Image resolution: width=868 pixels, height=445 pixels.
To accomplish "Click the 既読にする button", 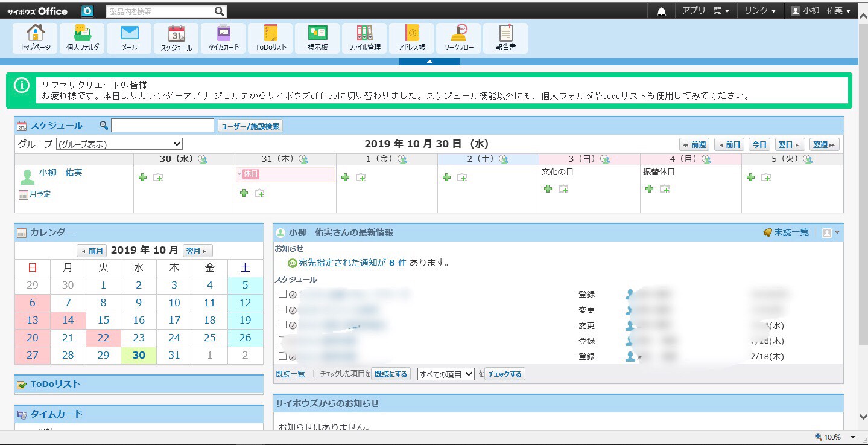I will [391, 374].
